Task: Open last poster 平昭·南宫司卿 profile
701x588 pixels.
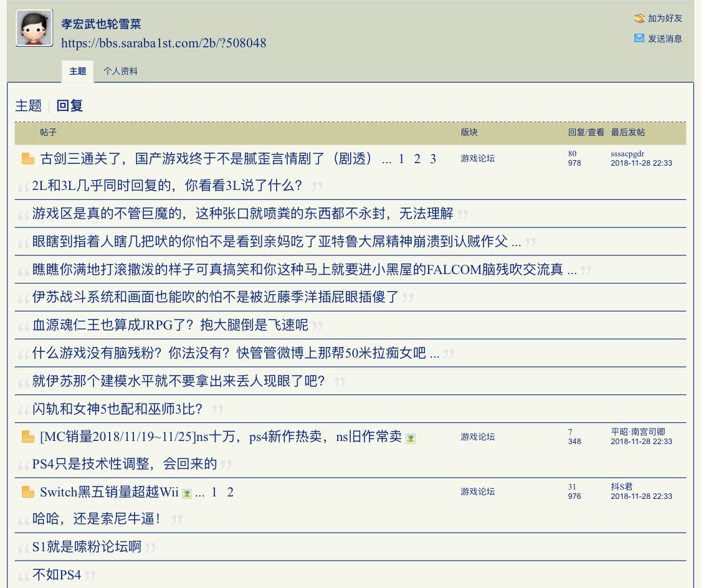Action: [x=638, y=432]
